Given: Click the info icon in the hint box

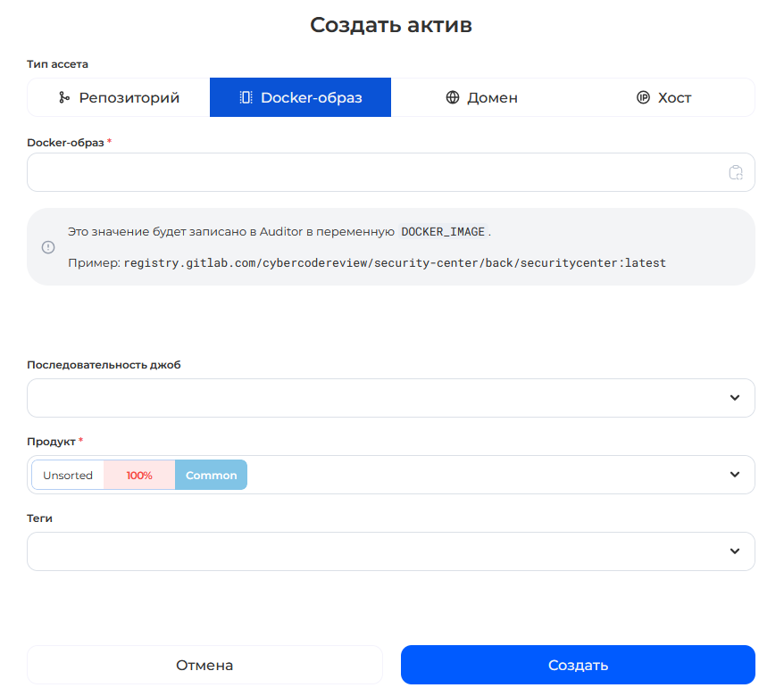Looking at the screenshot, I should [48, 247].
